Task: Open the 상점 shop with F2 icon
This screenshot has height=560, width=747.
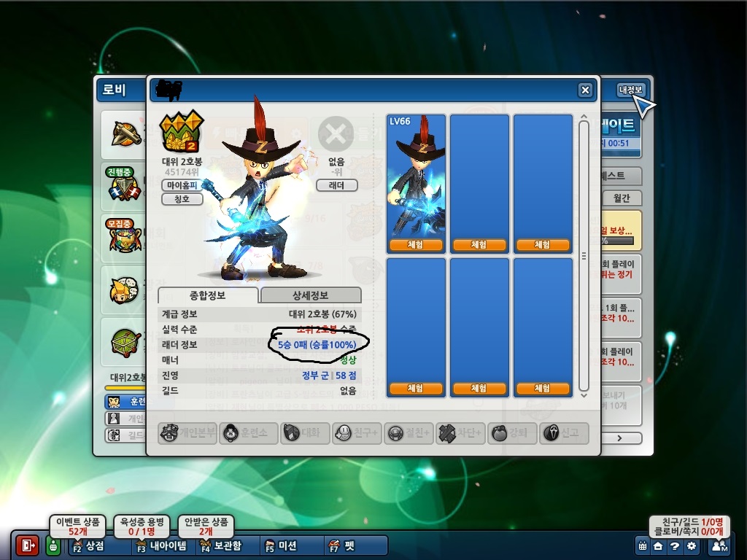Action: [88, 545]
